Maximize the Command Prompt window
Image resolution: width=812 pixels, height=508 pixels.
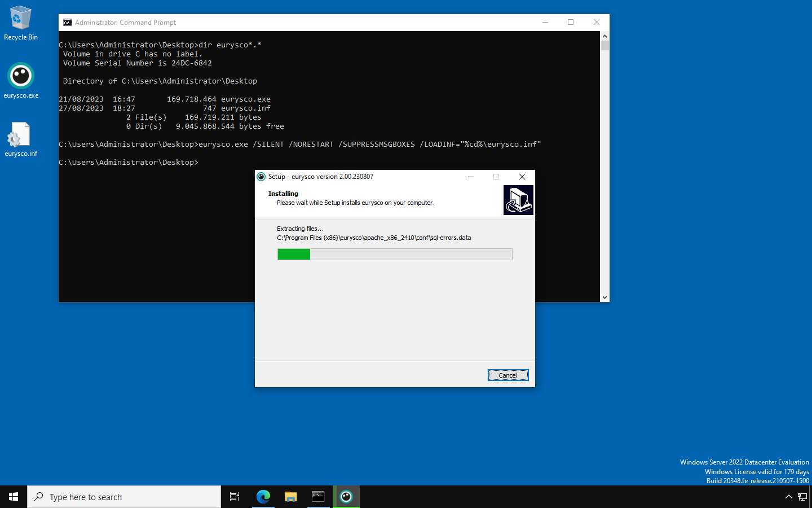point(571,23)
